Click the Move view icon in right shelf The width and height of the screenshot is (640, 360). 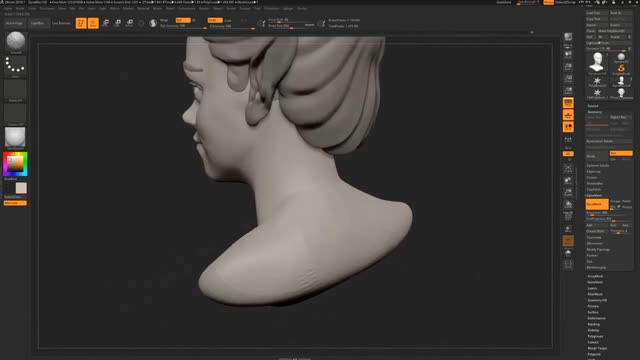(x=568, y=180)
